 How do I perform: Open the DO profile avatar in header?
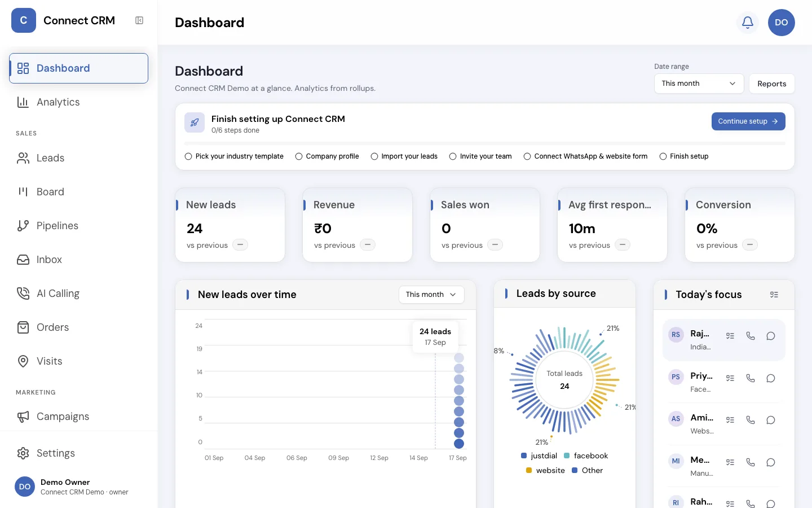[782, 23]
